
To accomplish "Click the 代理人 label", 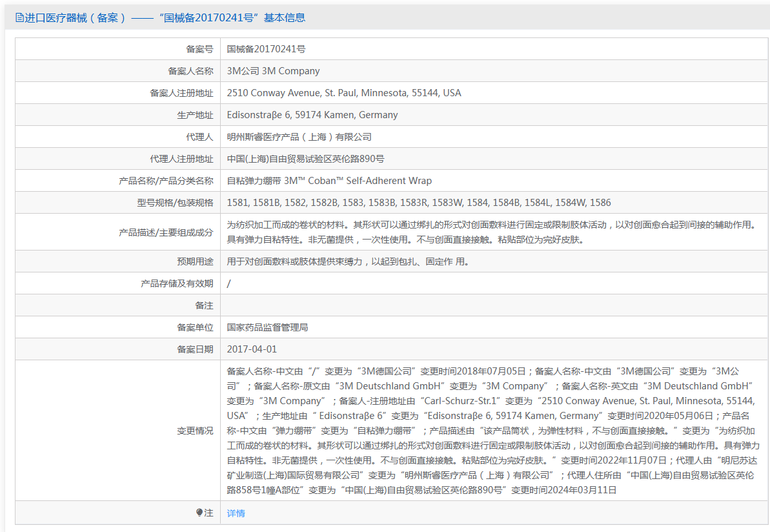I will (199, 137).
